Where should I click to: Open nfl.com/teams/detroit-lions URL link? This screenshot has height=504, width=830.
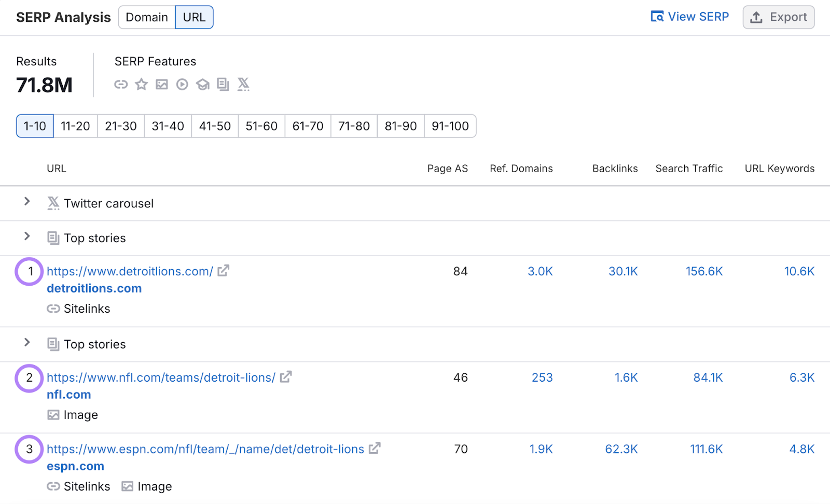161,377
